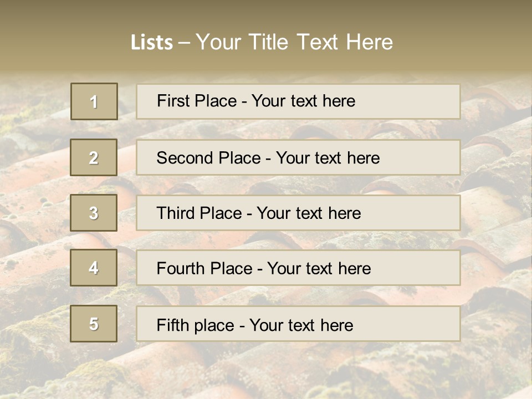Select 'Your Title Text Here' heading
The image size is (532, 399).
(294, 42)
